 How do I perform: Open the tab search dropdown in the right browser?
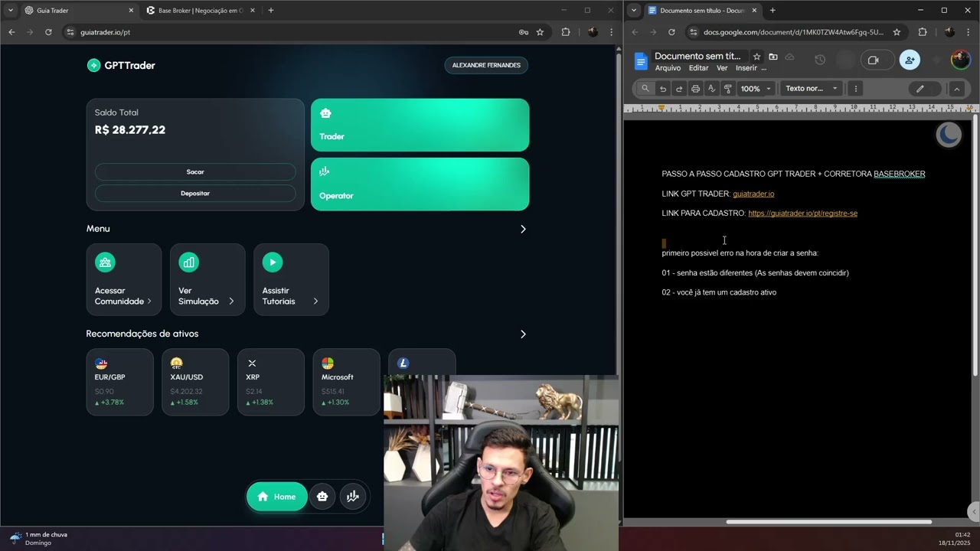click(634, 10)
